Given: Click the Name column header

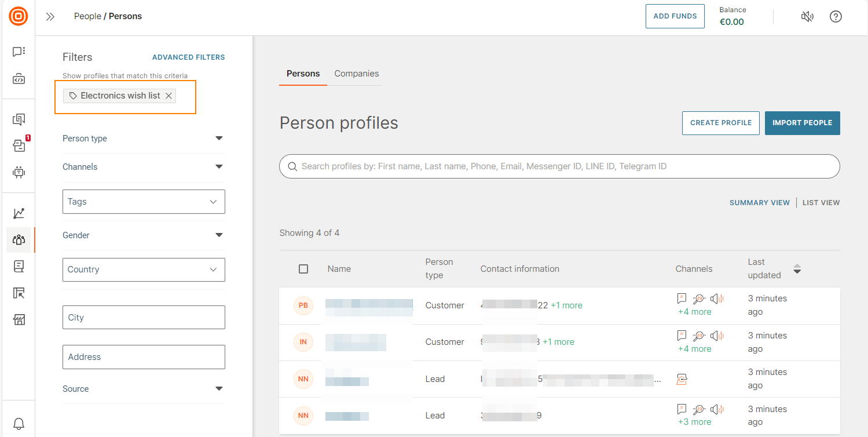Looking at the screenshot, I should tap(339, 269).
